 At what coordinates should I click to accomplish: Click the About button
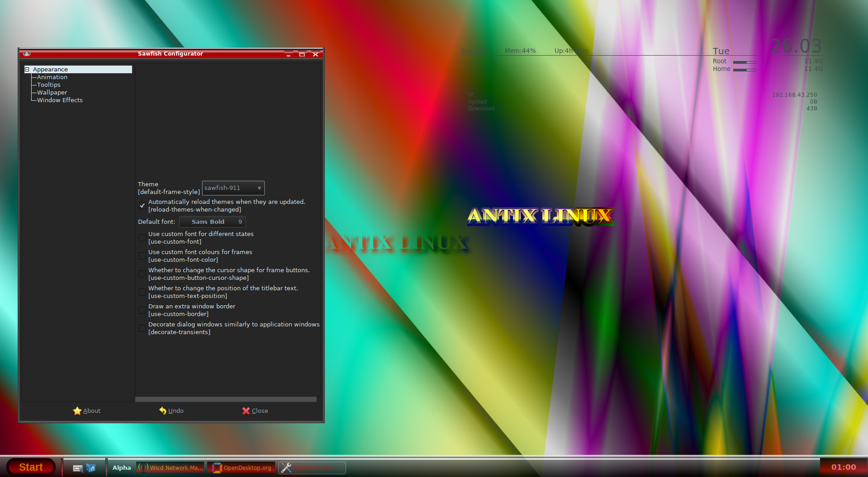(87, 411)
